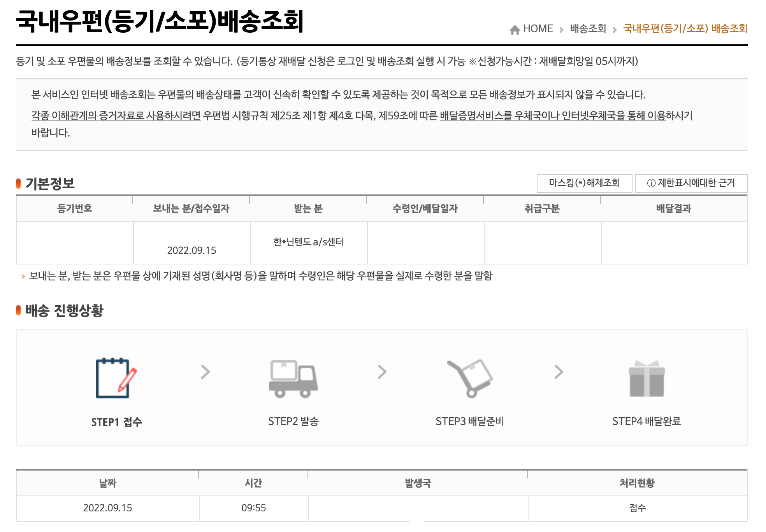Click the STEP2 발송 truck icon
Screen dimensions: 766x532
click(x=293, y=379)
